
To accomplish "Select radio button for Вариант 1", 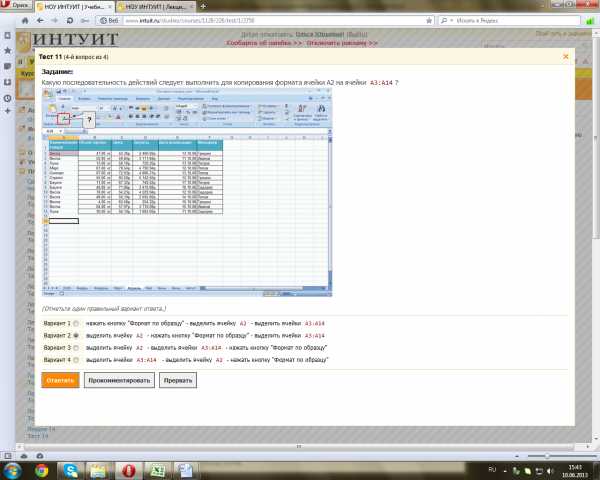I will (x=76, y=323).
